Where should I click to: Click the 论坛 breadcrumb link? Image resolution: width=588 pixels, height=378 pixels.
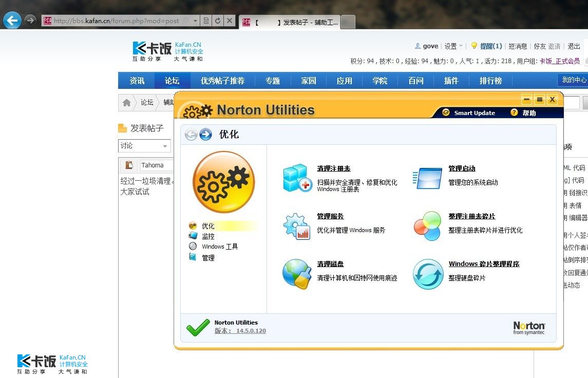[x=147, y=102]
